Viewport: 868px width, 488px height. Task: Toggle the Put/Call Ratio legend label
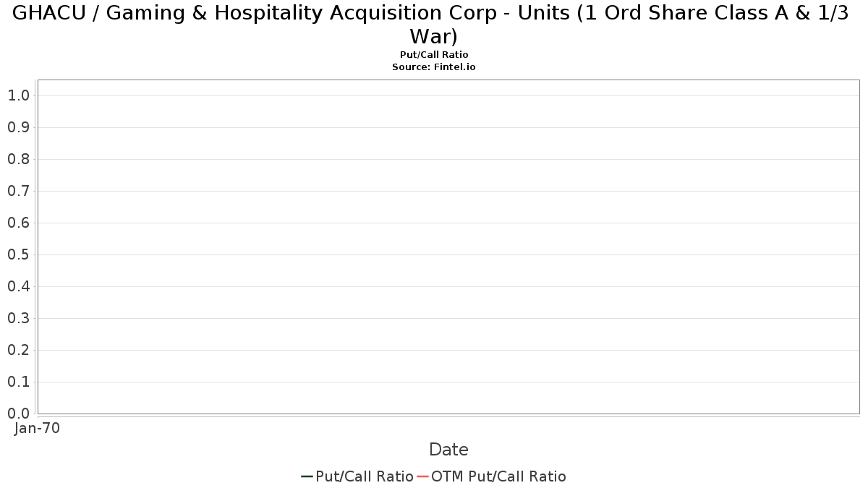click(364, 476)
